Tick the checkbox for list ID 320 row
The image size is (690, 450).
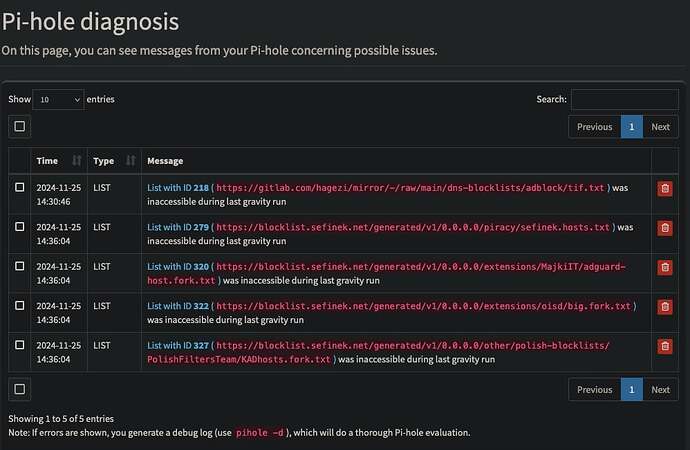click(20, 266)
